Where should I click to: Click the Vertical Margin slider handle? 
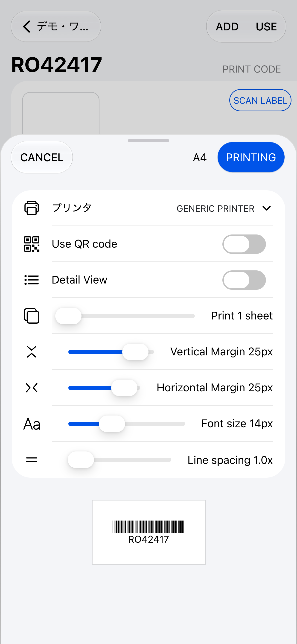pyautogui.click(x=135, y=352)
